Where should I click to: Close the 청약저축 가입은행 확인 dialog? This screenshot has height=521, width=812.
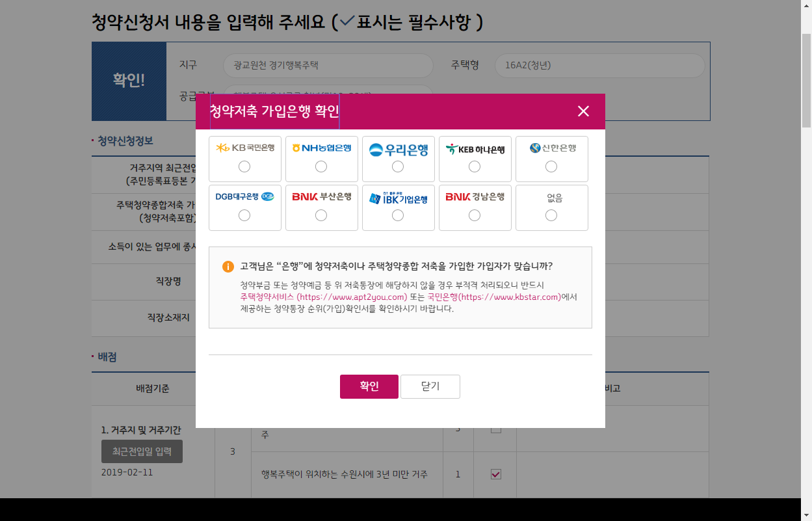click(583, 111)
